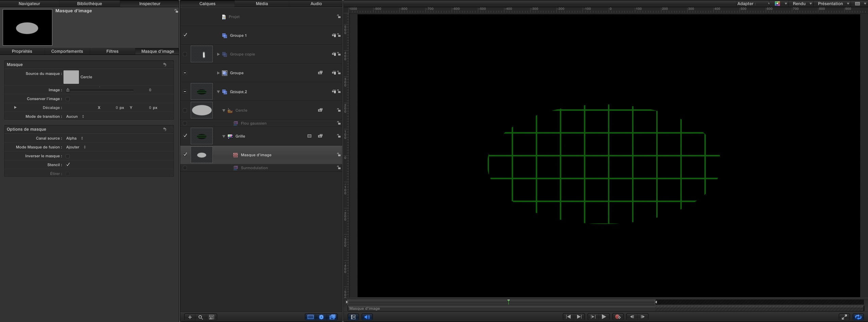Open the Canal source dropdown
The height and width of the screenshot is (322, 868).
75,138
